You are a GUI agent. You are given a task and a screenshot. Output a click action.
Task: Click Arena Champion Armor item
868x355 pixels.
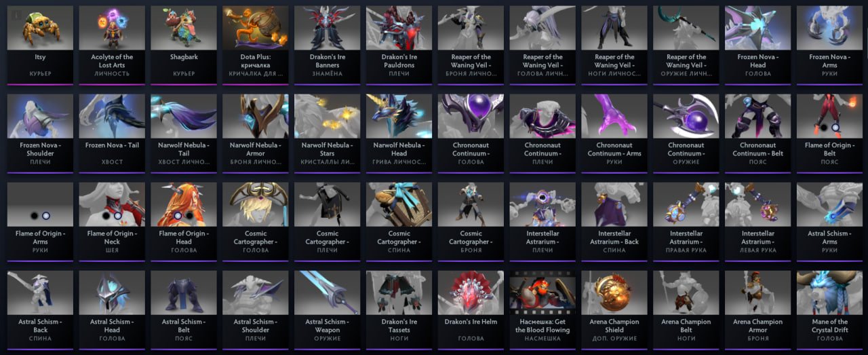pyautogui.click(x=757, y=310)
